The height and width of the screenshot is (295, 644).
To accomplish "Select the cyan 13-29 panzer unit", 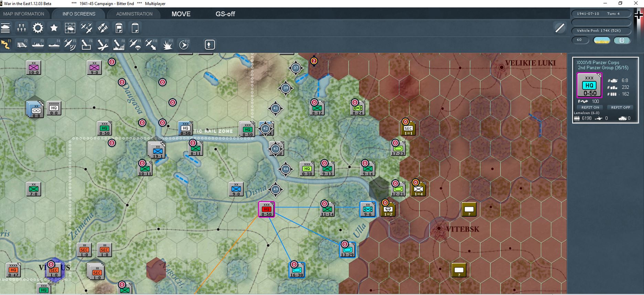I will coord(347,249).
